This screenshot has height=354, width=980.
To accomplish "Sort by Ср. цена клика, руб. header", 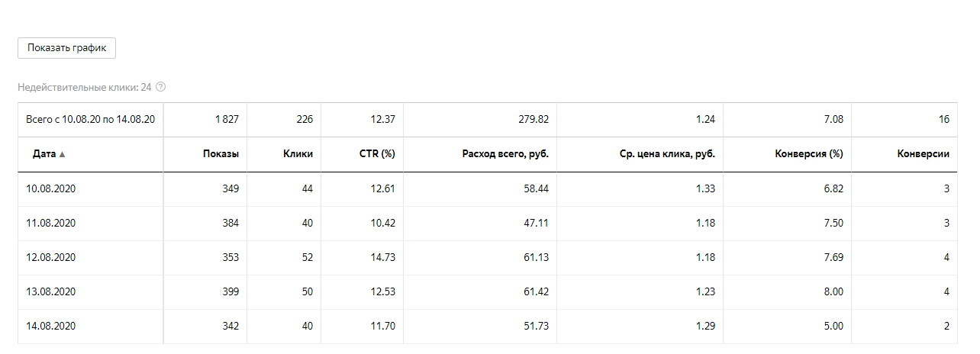I will click(x=666, y=154).
